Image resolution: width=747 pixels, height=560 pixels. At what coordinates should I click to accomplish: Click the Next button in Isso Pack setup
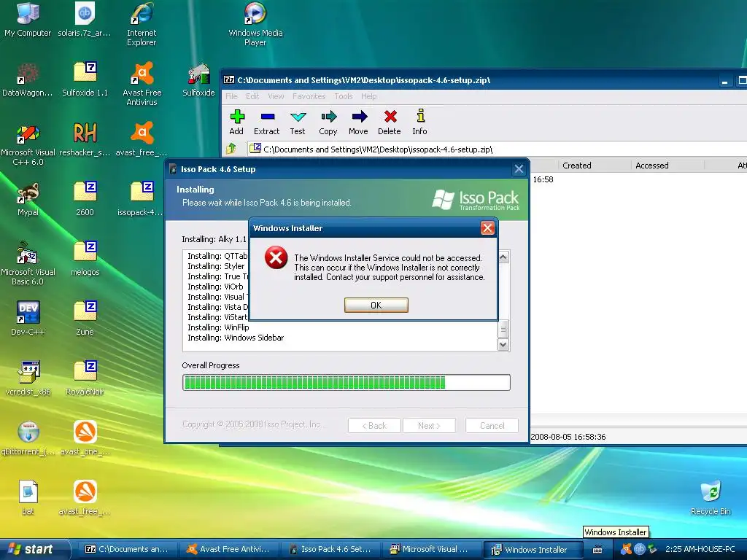click(x=429, y=426)
